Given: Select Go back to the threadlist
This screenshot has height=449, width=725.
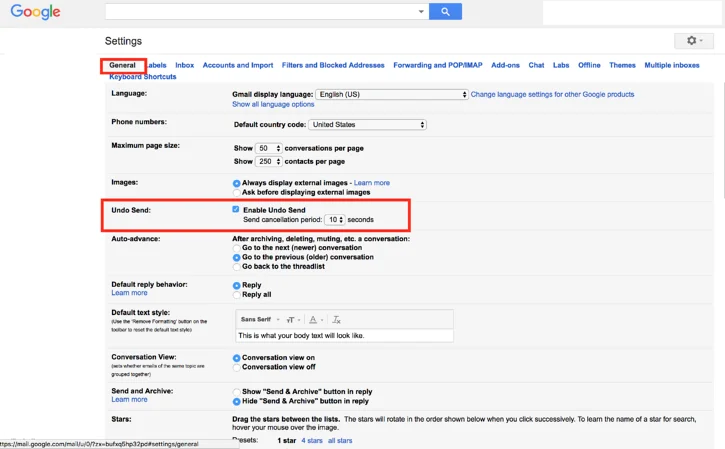Looking at the screenshot, I should (x=236, y=267).
